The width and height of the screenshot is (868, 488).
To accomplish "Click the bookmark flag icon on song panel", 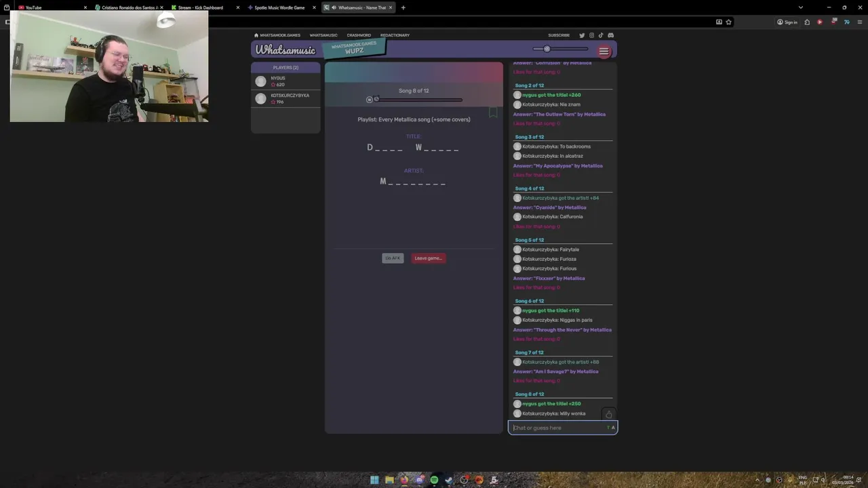I will pos(493,112).
